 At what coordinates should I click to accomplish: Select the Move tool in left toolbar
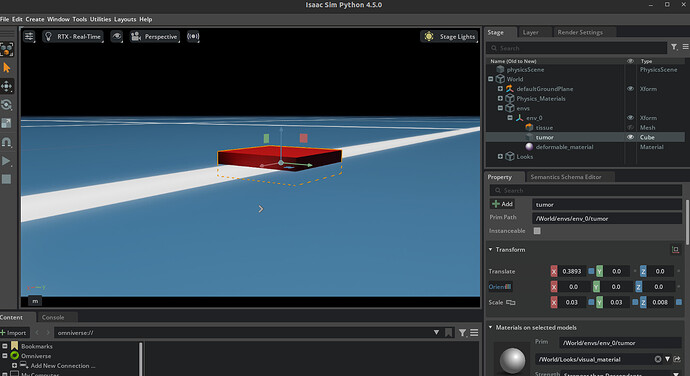pos(7,86)
